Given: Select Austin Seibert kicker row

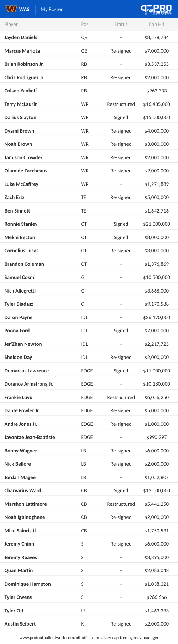Looking at the screenshot, I should tap(89, 624).
